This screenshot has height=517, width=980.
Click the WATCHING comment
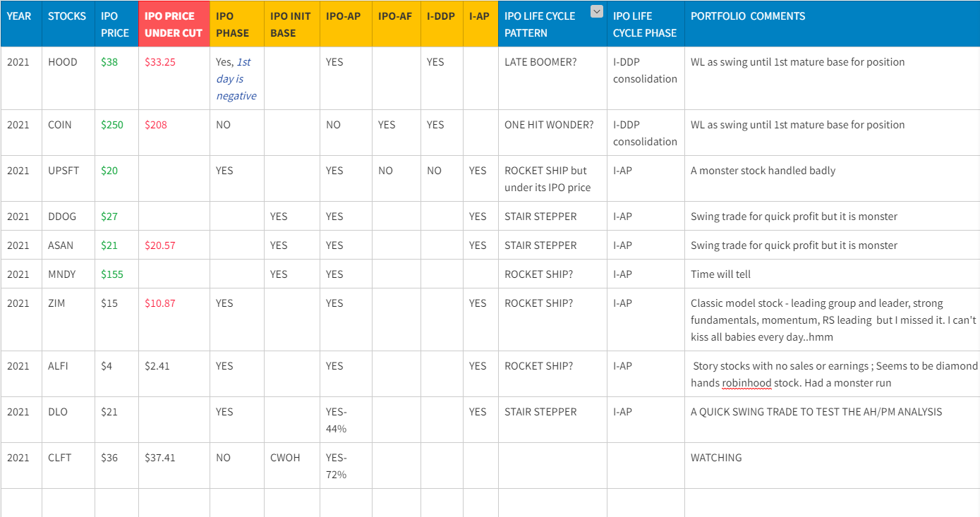coord(716,458)
